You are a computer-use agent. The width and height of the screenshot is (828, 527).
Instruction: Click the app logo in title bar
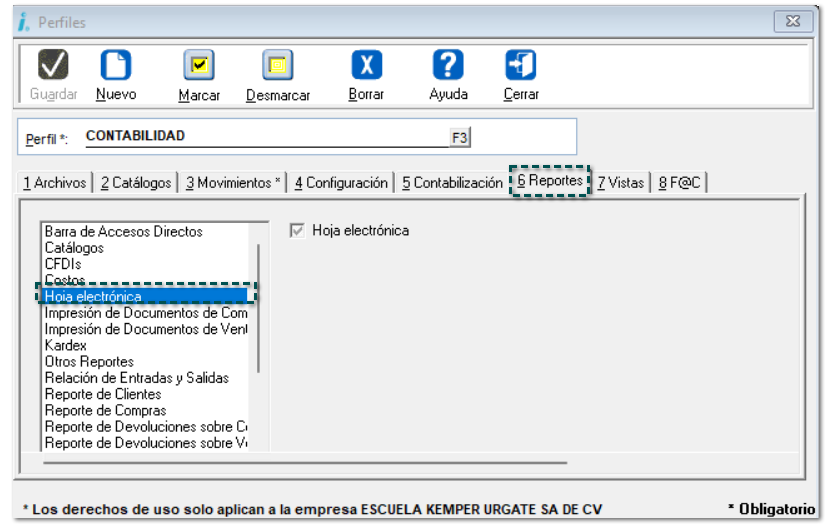coord(24,22)
